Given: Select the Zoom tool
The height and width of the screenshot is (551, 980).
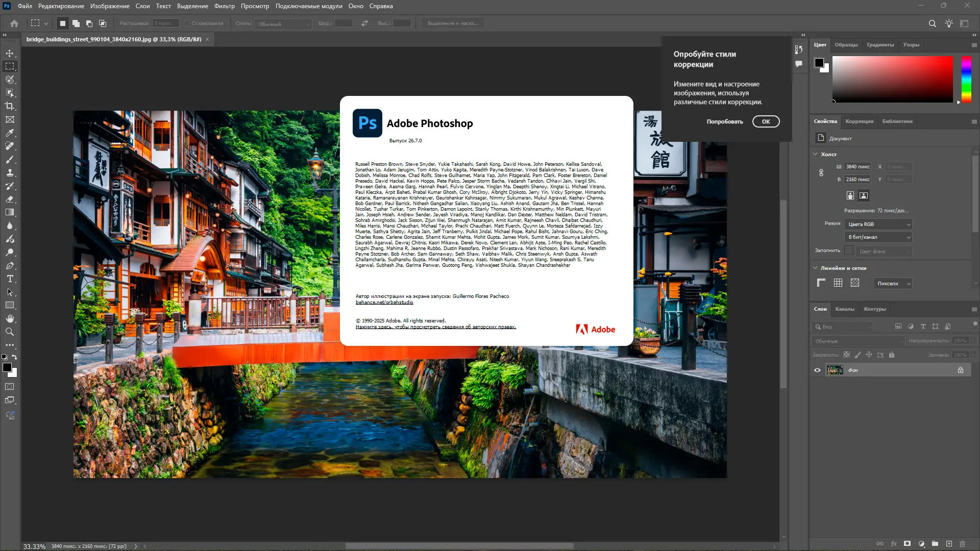Looking at the screenshot, I should click(x=10, y=332).
